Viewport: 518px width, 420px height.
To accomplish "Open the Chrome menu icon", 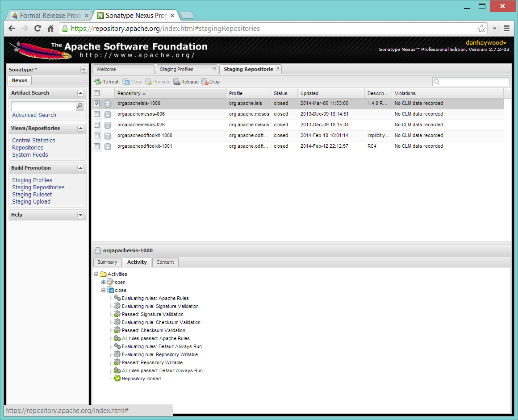I will [506, 29].
